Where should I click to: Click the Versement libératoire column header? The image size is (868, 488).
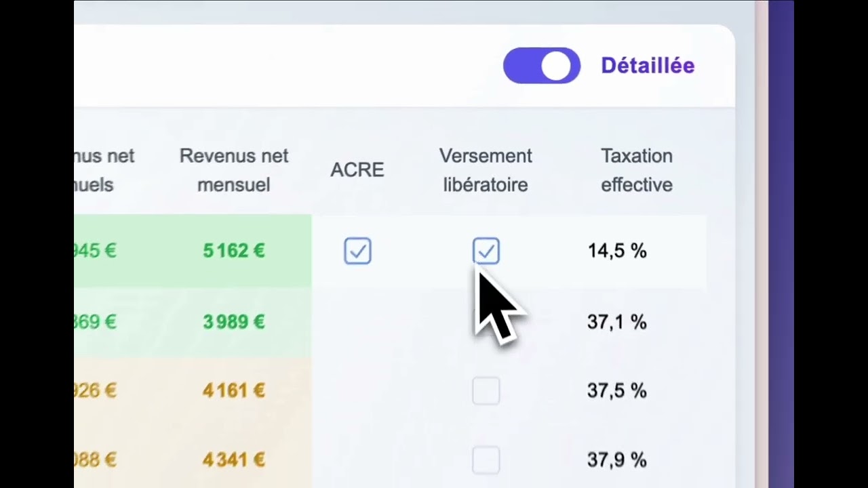point(486,170)
